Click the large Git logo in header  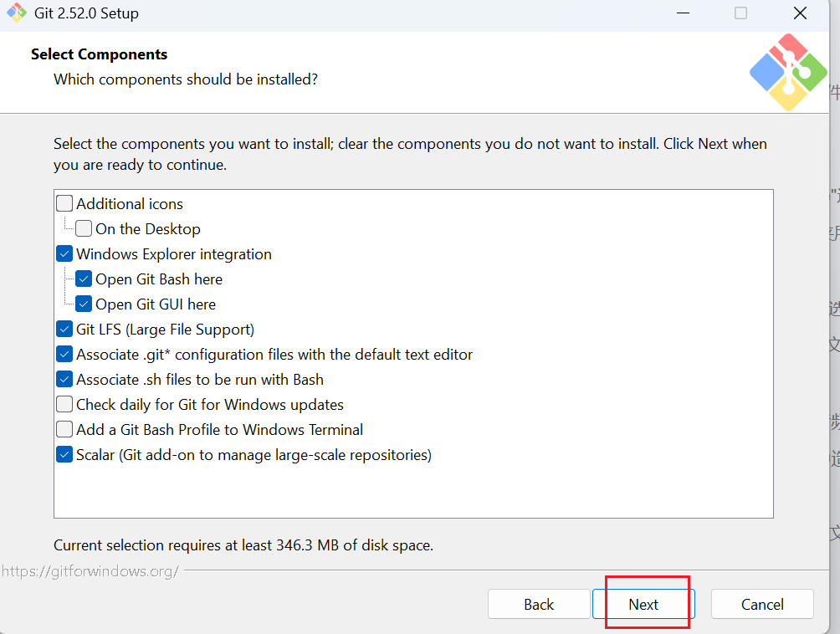[788, 72]
